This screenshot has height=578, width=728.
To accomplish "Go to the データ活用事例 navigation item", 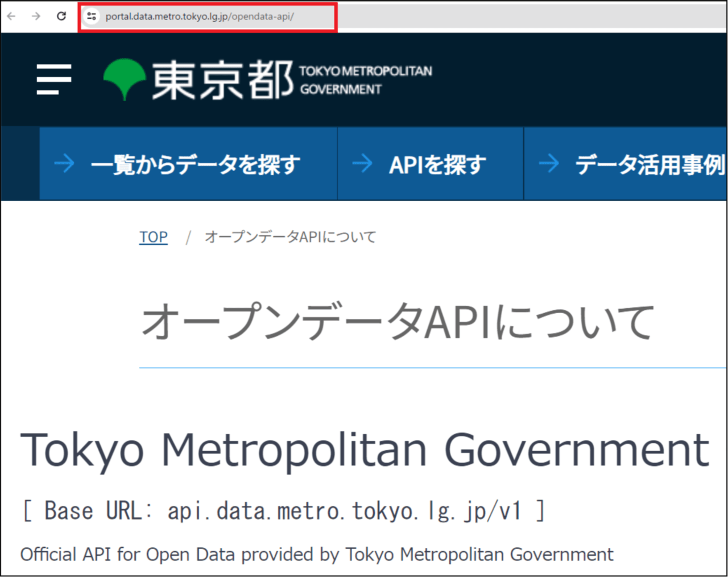I will tap(650, 164).
